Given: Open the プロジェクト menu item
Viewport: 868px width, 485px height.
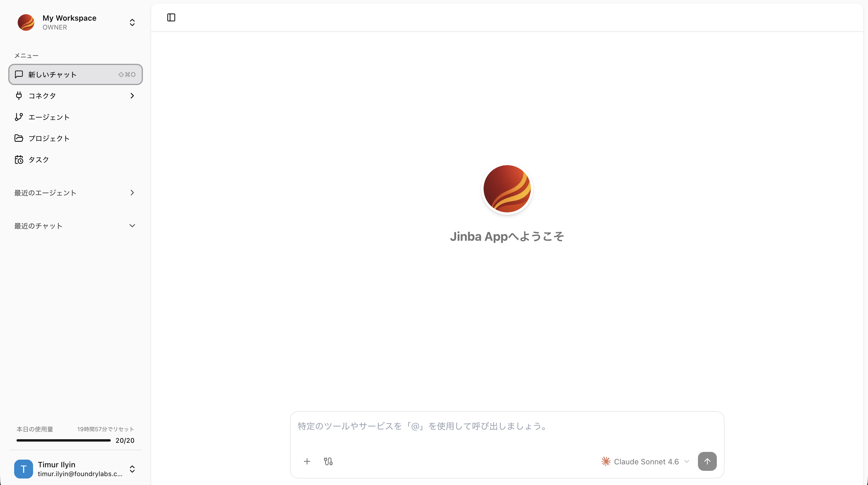Looking at the screenshot, I should [x=76, y=138].
